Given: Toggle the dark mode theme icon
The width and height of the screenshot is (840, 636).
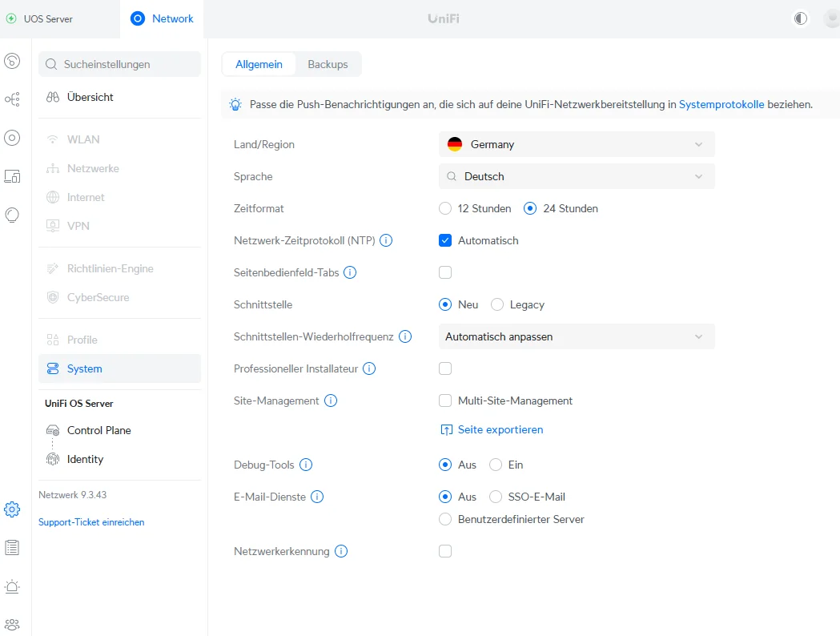Looking at the screenshot, I should pos(801,18).
